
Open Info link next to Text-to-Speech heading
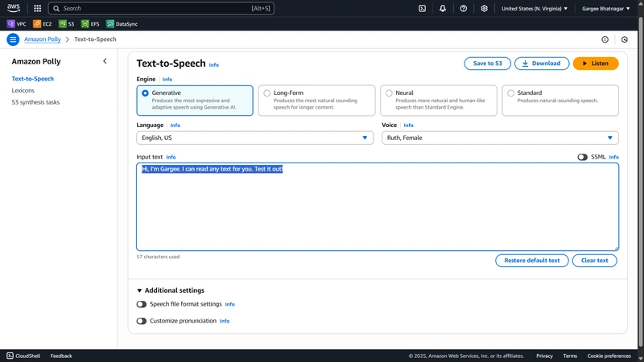pyautogui.click(x=213, y=65)
